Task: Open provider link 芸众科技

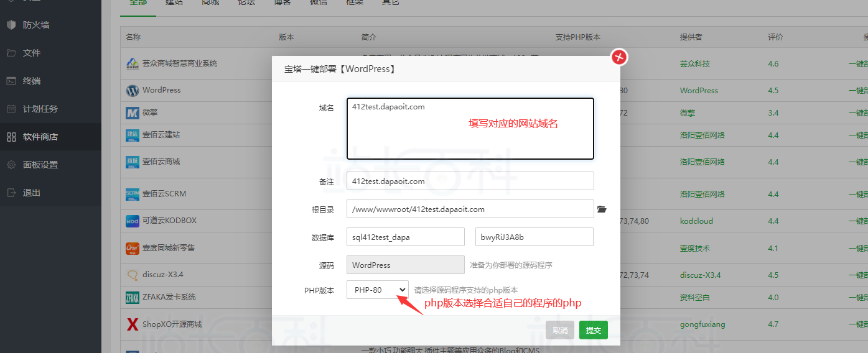Action: (x=695, y=64)
